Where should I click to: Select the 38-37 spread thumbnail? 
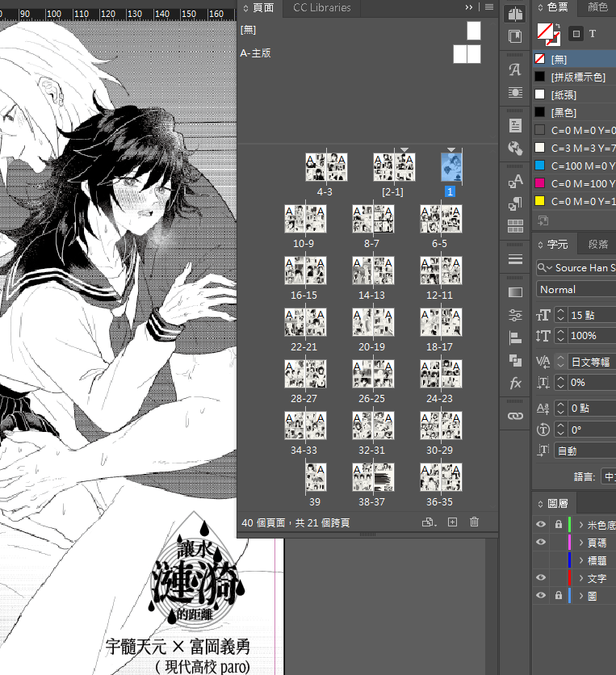(x=373, y=477)
